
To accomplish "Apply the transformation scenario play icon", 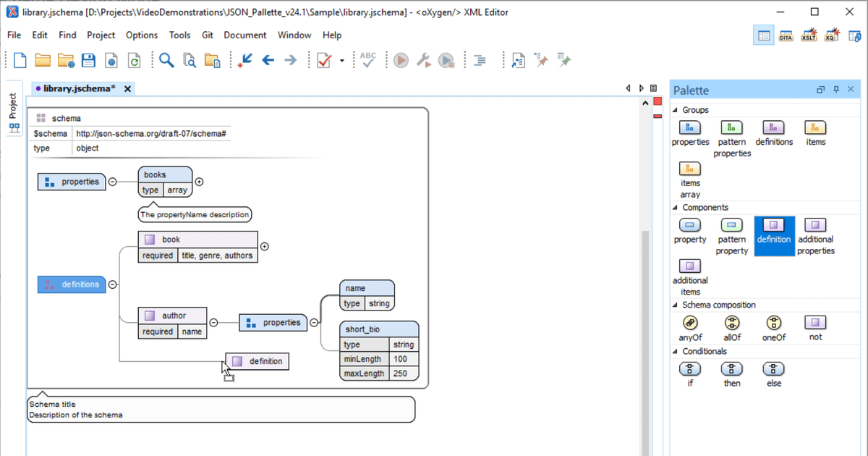I will click(401, 60).
